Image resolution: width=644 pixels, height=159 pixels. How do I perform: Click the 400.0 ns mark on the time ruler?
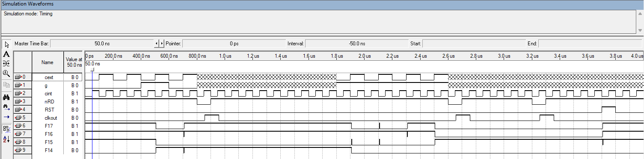click(142, 56)
